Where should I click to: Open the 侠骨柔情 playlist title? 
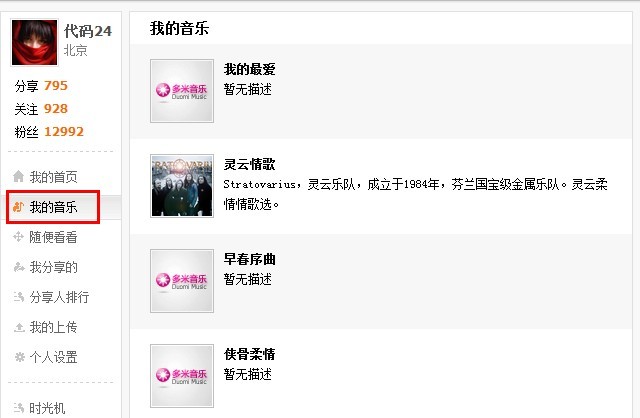point(249,354)
